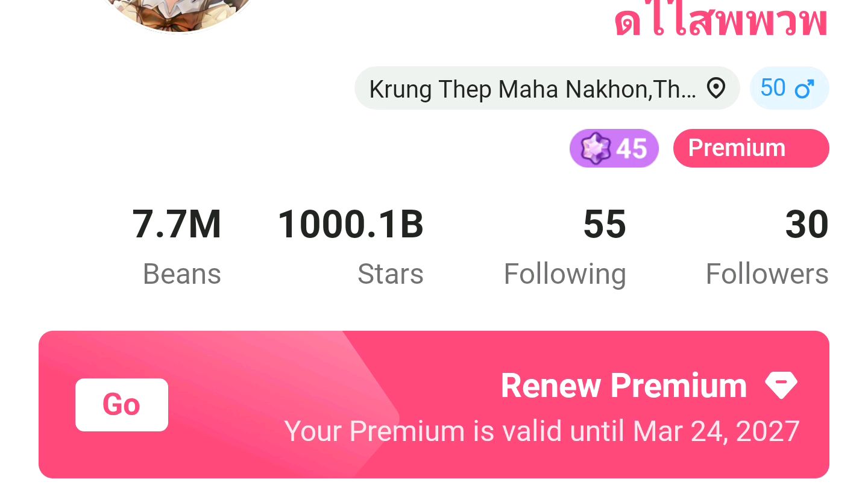Tap the diamond icon beside Renew Premium
The image size is (868, 488).
pos(781,385)
